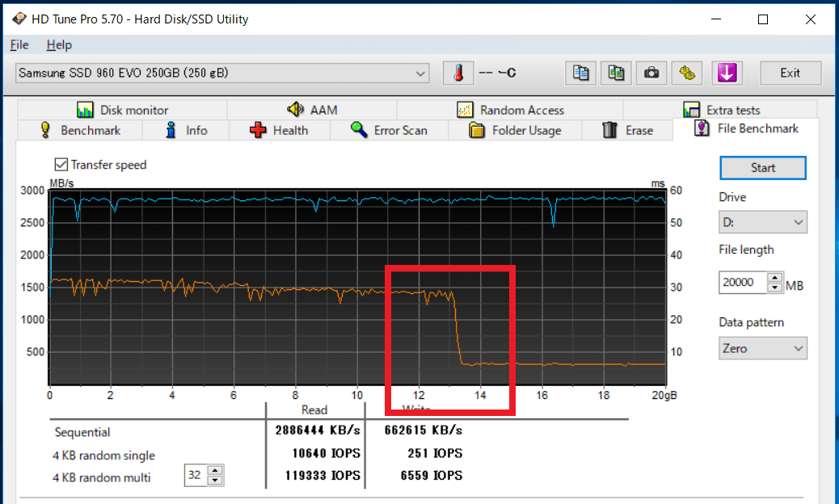
Task: Minimize the HD Tune Pro window
Action: coord(716,19)
